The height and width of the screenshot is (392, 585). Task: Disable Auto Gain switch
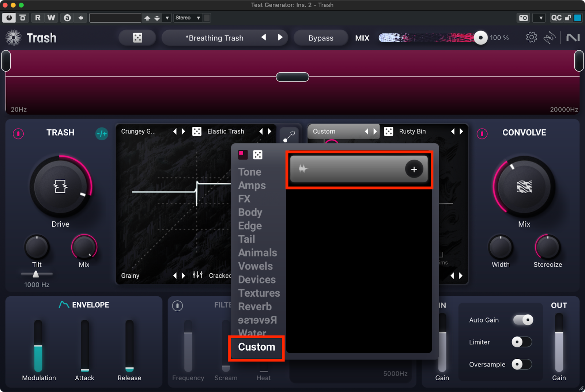(523, 320)
